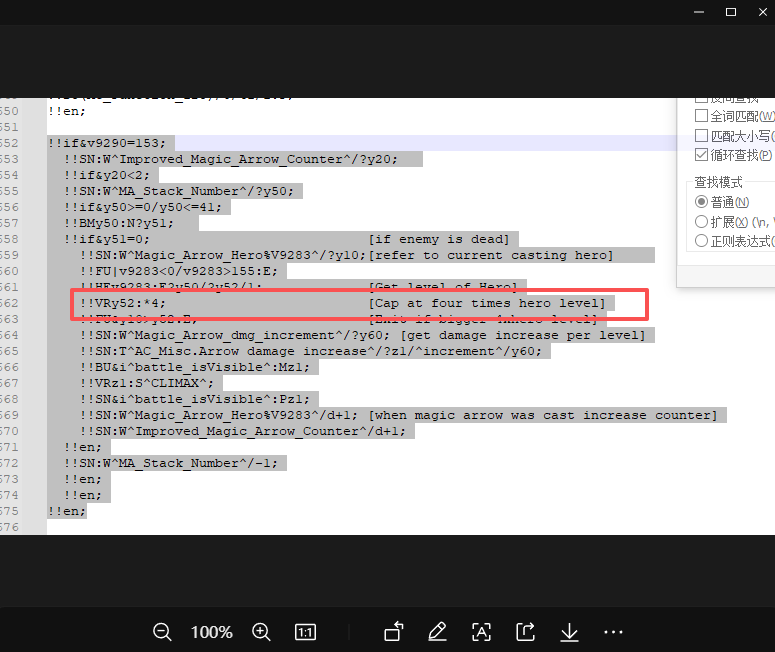Open the three-dot more options menu
775x652 pixels.
coord(614,632)
